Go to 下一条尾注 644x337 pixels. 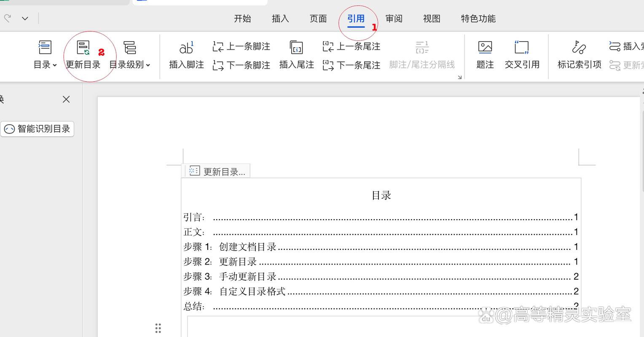pos(352,65)
